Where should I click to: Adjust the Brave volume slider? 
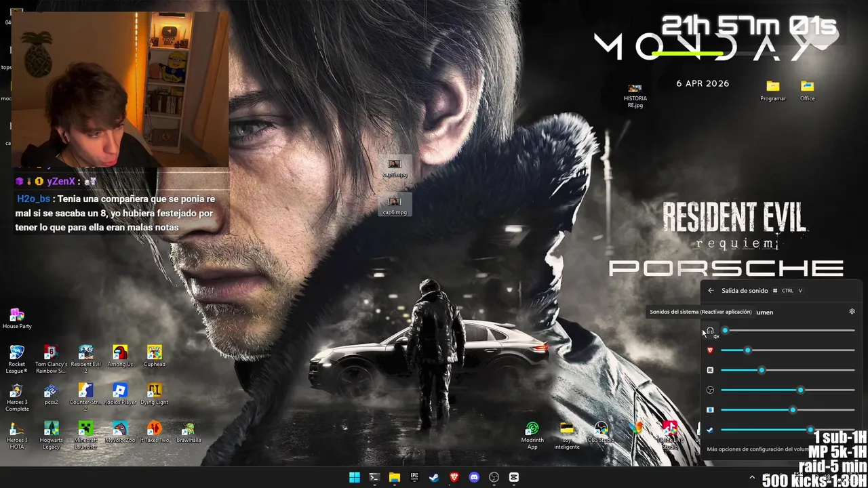pyautogui.click(x=788, y=350)
